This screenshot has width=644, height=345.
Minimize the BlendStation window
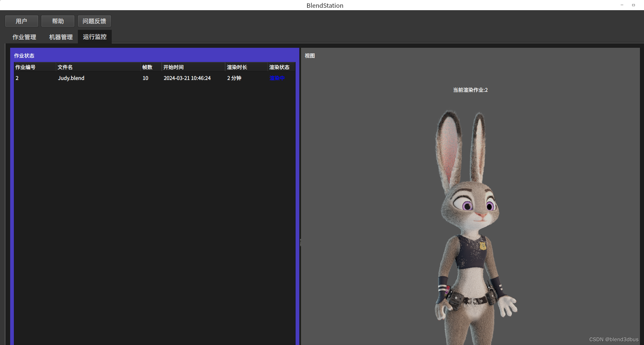point(622,5)
